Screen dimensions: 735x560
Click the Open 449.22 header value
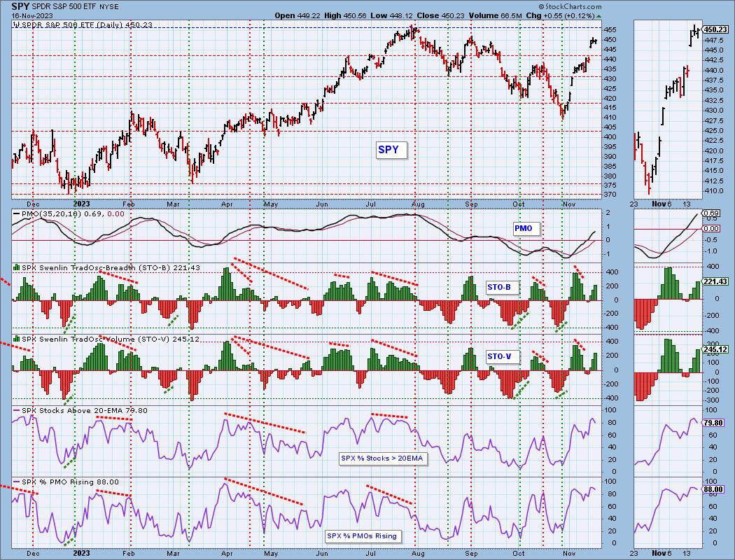[x=297, y=15]
